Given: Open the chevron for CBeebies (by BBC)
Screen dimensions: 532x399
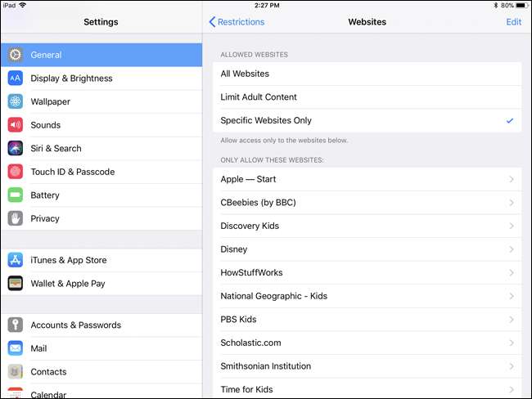Looking at the screenshot, I should (512, 203).
